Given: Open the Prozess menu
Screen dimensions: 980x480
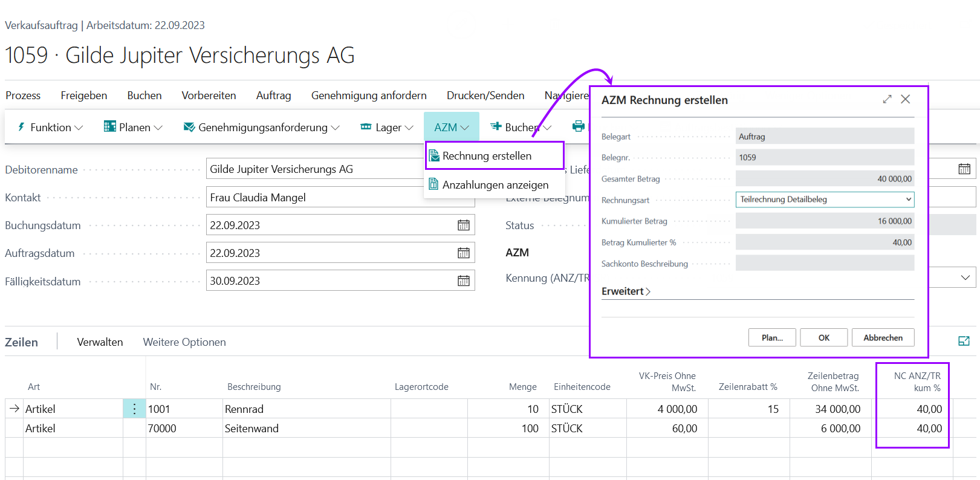Looking at the screenshot, I should coord(23,96).
